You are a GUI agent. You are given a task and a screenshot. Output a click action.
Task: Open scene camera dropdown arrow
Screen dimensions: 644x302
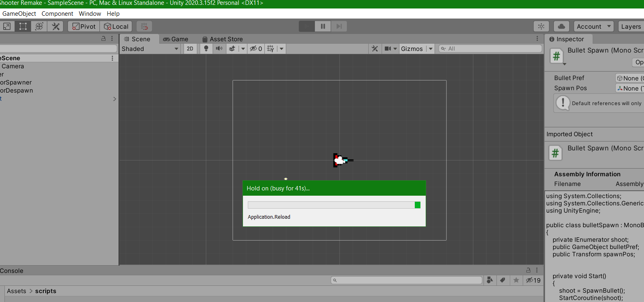pyautogui.click(x=395, y=49)
